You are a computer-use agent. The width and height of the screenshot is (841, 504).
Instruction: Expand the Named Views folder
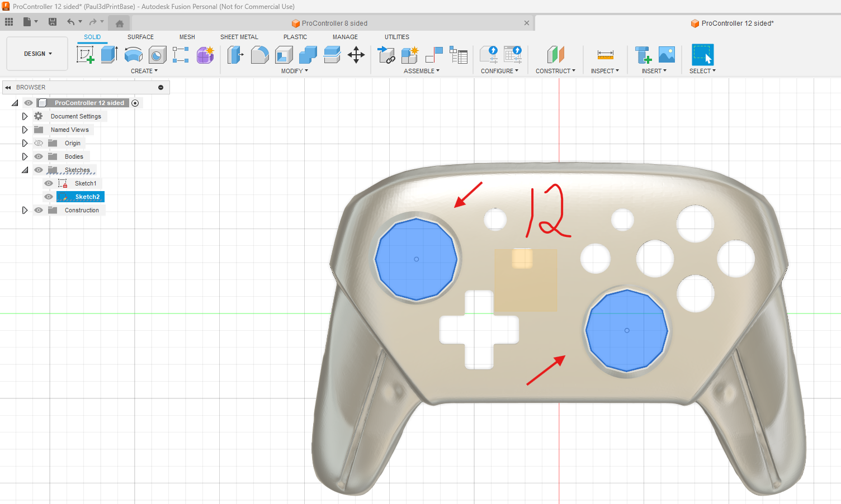[x=25, y=130]
